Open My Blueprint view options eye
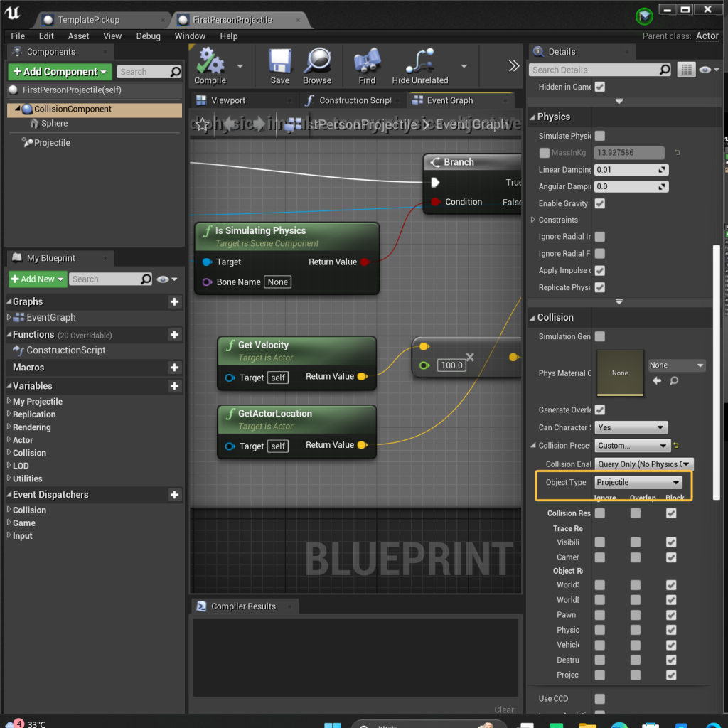Screen dimensions: 728x728 pyautogui.click(x=166, y=279)
